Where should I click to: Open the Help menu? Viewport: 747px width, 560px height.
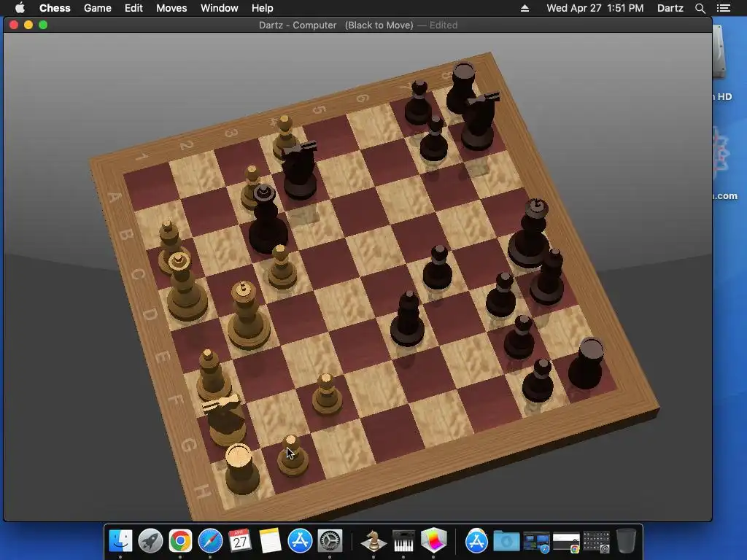click(262, 8)
